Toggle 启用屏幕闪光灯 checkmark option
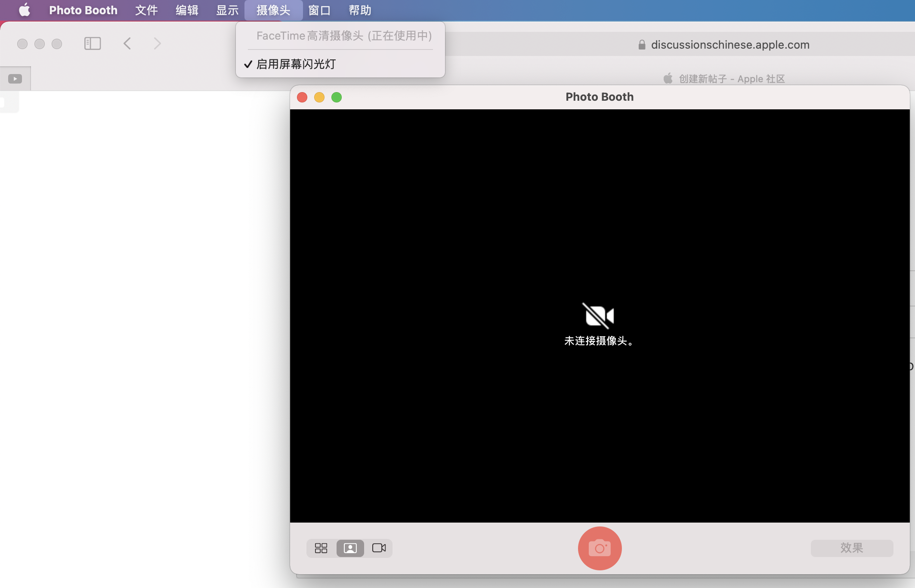Image resolution: width=915 pixels, height=588 pixels. tap(296, 64)
